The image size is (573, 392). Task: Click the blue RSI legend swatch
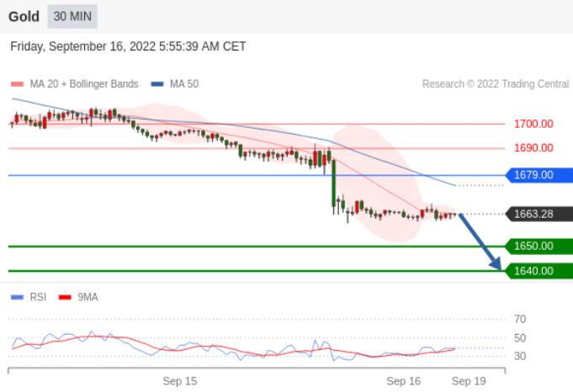pos(17,298)
